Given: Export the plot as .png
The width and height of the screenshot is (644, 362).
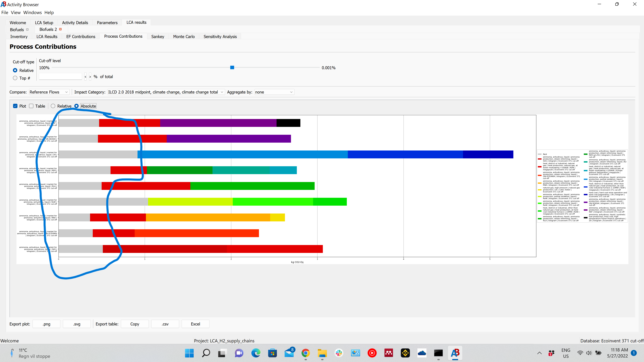Looking at the screenshot, I should (46, 324).
